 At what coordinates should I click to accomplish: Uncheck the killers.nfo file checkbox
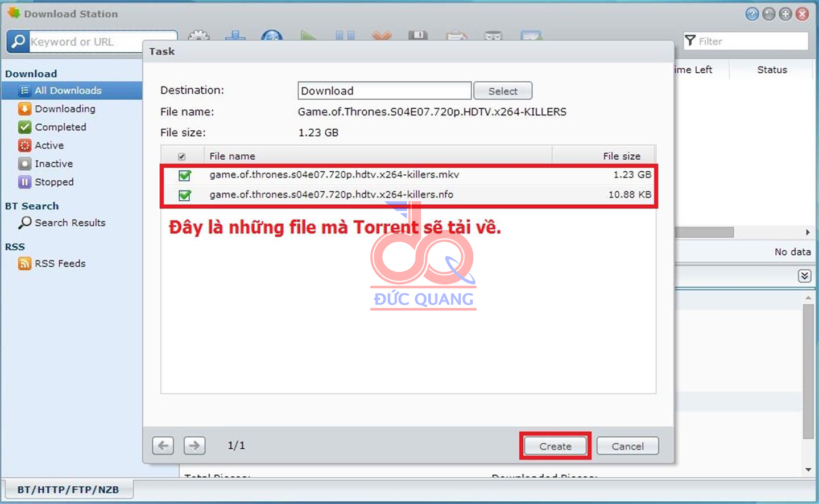pos(185,195)
